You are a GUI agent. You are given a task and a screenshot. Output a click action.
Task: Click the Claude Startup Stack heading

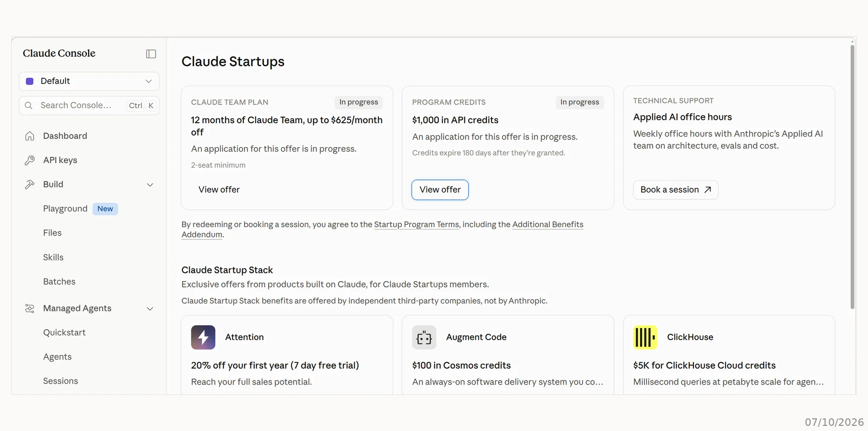pos(227,270)
